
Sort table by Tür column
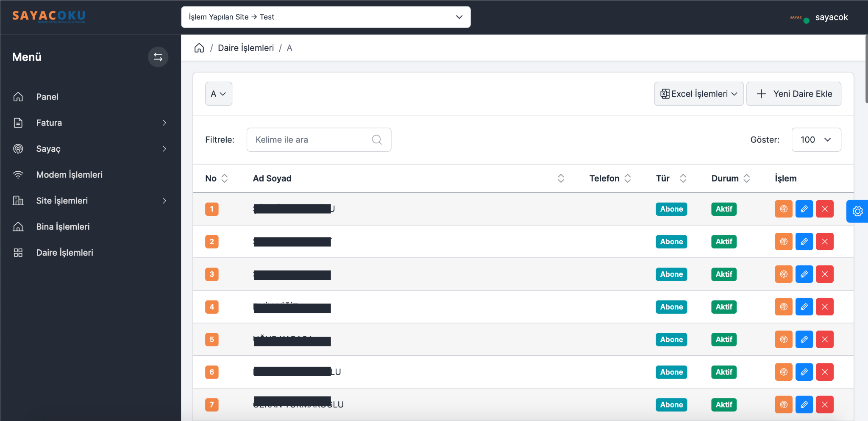click(683, 178)
